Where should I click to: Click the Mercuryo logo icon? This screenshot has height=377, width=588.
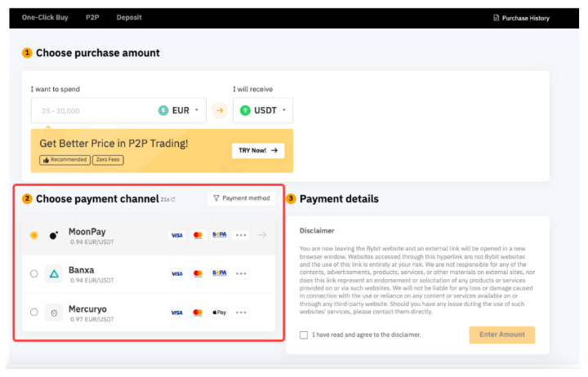tap(54, 313)
